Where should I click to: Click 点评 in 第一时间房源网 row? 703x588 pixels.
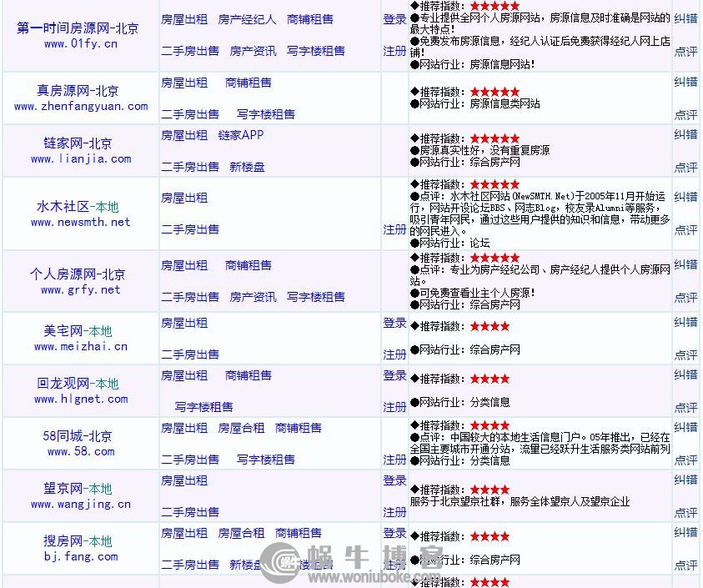(x=686, y=52)
